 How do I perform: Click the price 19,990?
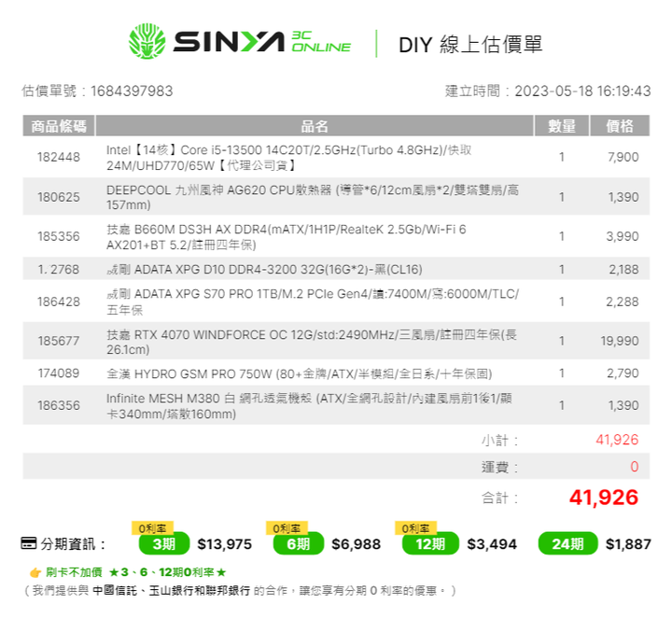click(620, 341)
